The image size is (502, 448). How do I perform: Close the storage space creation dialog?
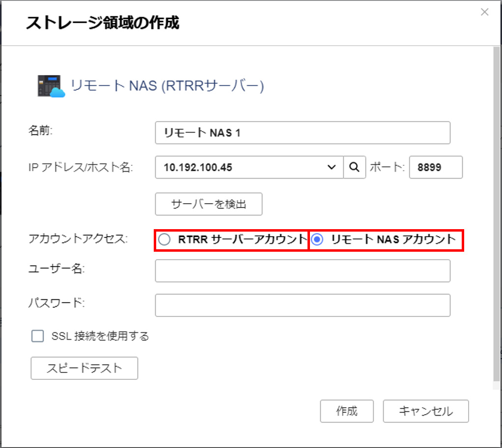click(x=484, y=12)
